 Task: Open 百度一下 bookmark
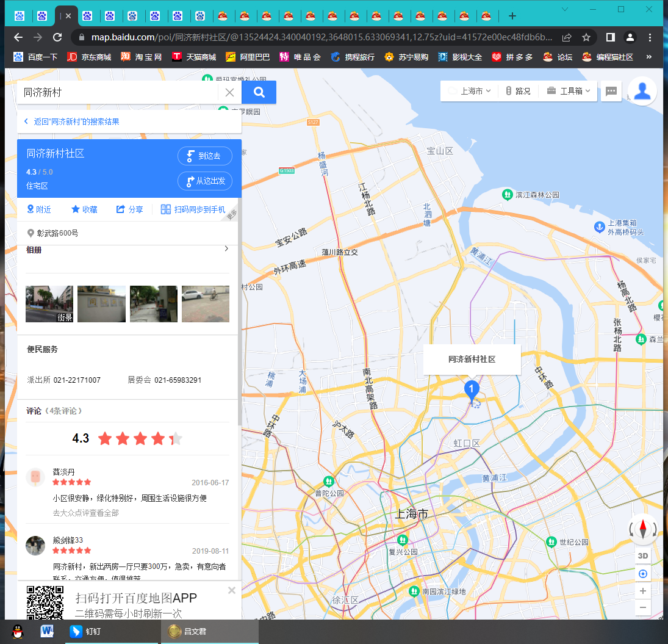coord(36,57)
